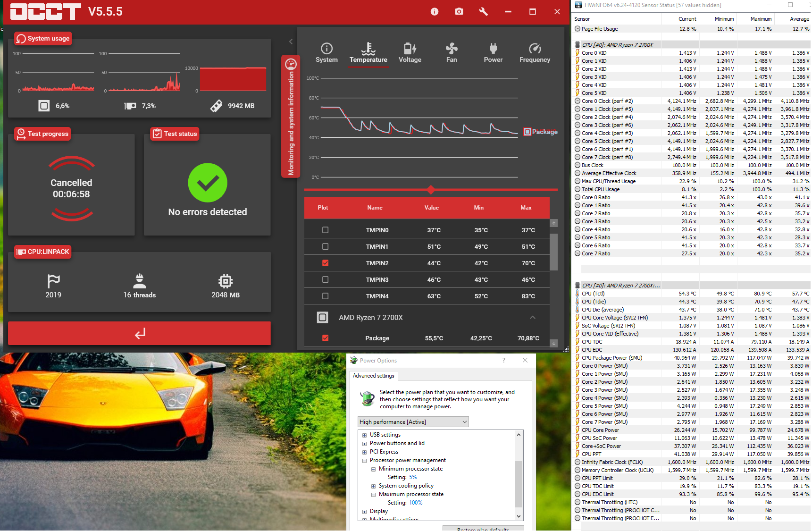Sort table by Value column header
The height and width of the screenshot is (531, 812).
(x=431, y=208)
